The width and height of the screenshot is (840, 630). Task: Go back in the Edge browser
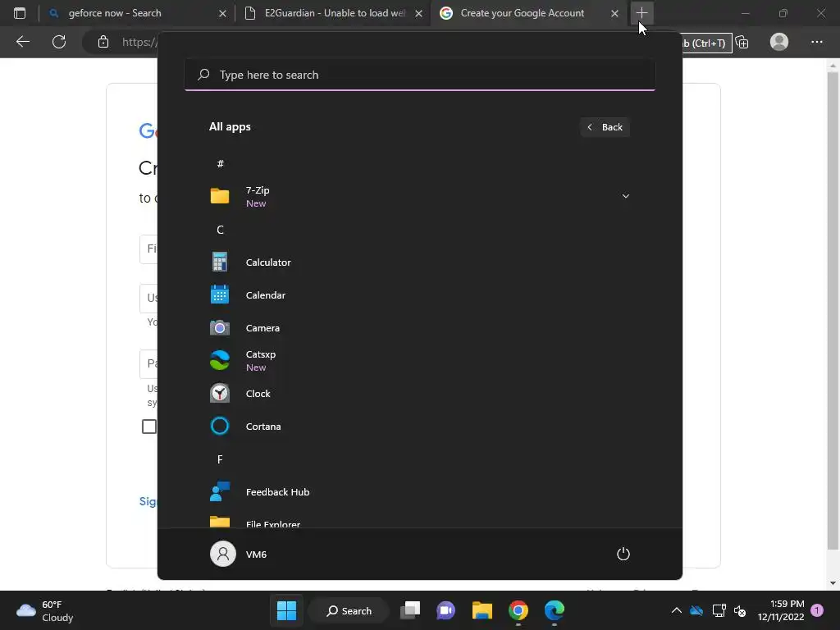pos(23,42)
